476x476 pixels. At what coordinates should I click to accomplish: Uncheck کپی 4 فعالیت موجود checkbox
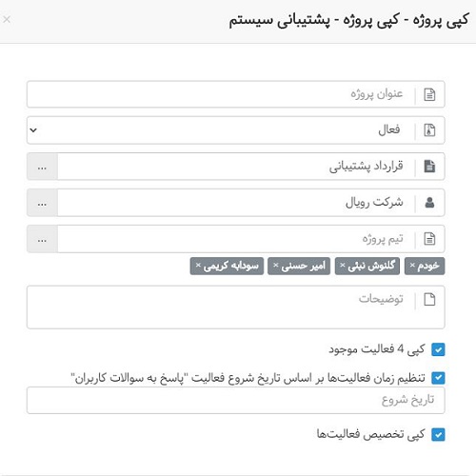pos(438,349)
